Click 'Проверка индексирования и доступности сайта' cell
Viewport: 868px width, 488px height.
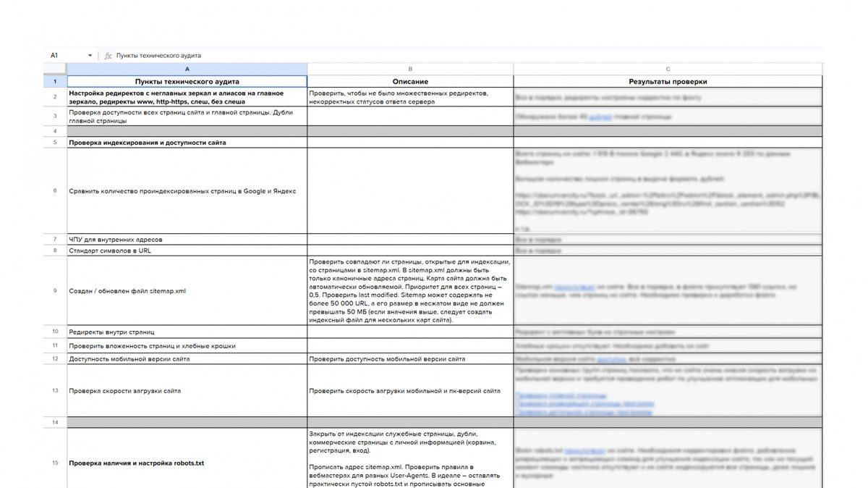187,143
